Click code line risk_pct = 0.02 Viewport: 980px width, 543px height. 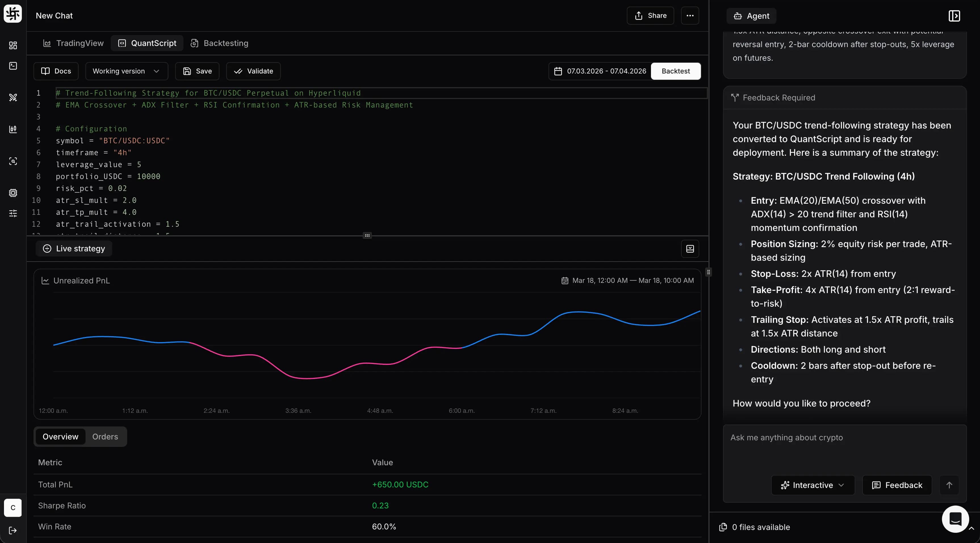tap(91, 188)
